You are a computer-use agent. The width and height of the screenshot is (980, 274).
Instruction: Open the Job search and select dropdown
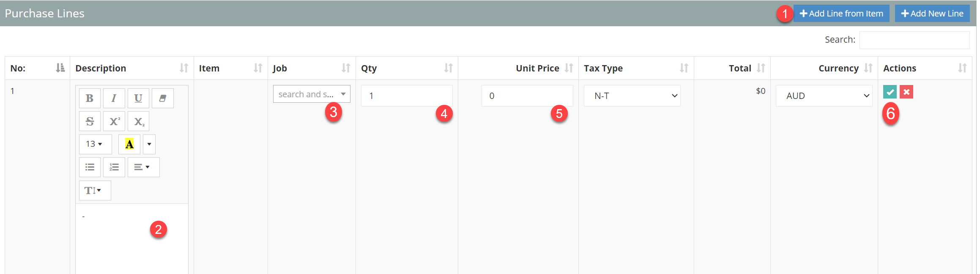tap(312, 94)
